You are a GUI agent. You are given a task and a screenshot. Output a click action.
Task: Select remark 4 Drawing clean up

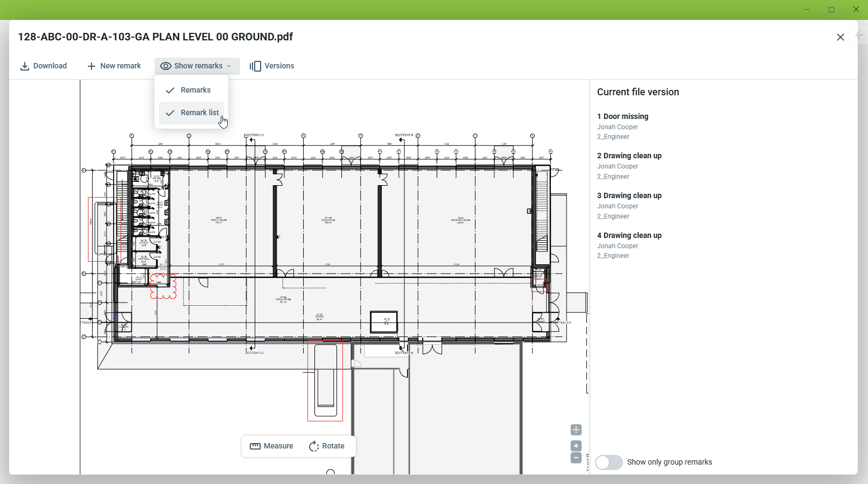[629, 236]
